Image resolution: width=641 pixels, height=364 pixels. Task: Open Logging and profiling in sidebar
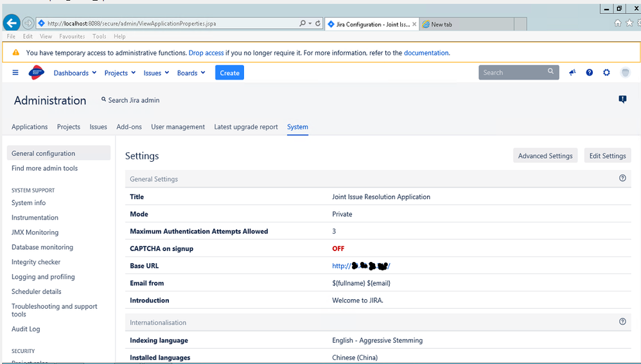[43, 277]
